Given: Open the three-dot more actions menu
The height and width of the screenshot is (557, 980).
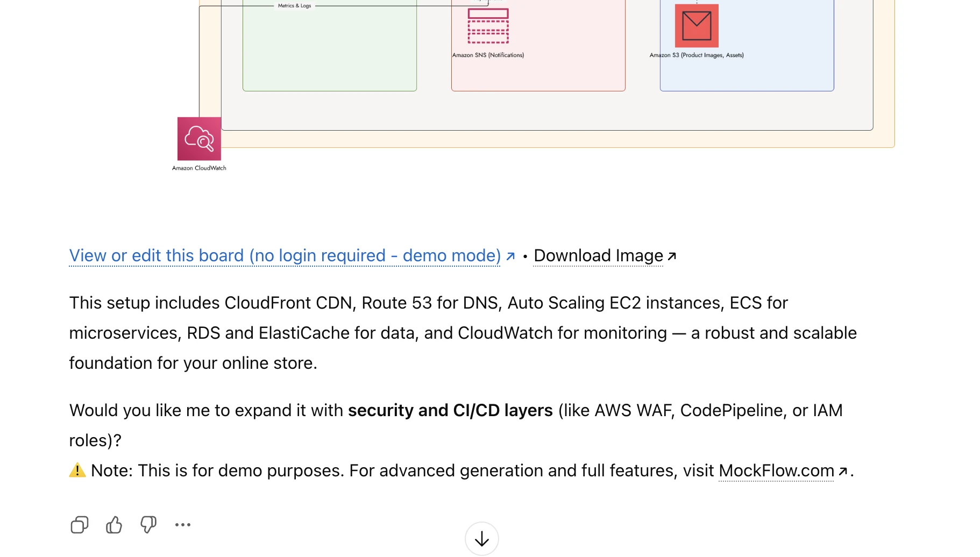Looking at the screenshot, I should [183, 525].
